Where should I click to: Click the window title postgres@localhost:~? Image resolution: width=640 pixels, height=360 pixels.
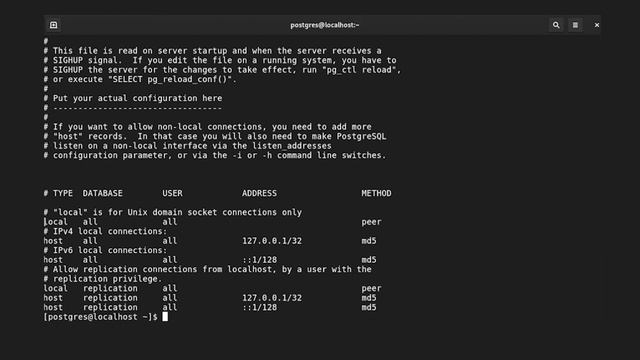(324, 25)
